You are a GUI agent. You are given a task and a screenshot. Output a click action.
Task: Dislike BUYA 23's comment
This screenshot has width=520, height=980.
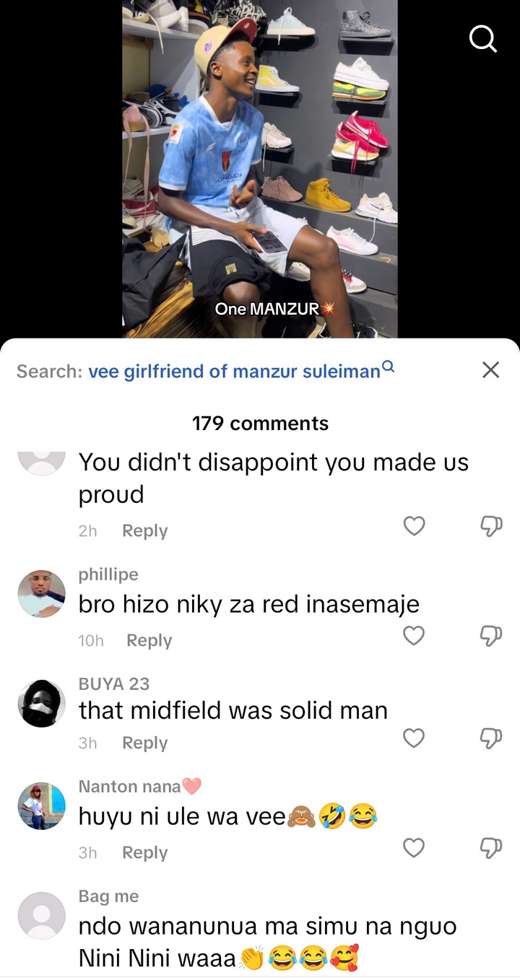pos(491,738)
